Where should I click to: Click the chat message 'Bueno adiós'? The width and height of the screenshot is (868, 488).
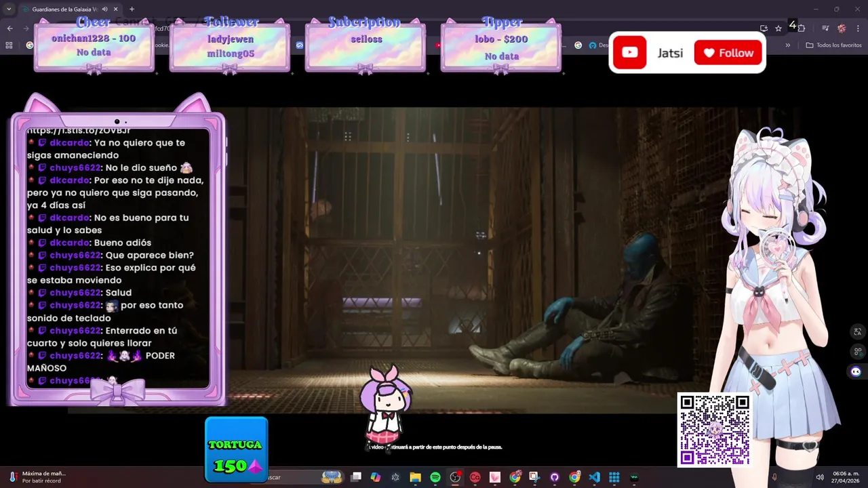click(123, 243)
